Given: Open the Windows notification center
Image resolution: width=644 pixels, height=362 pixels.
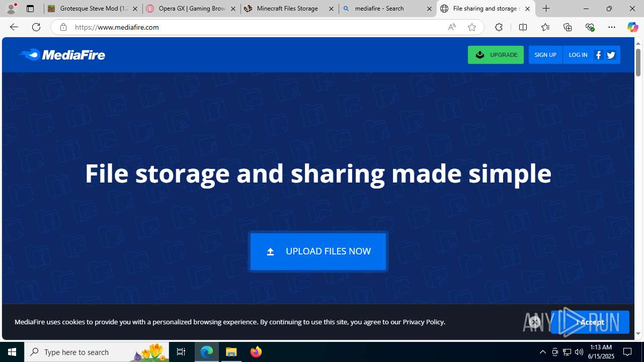Looking at the screenshot, I should pos(628,352).
